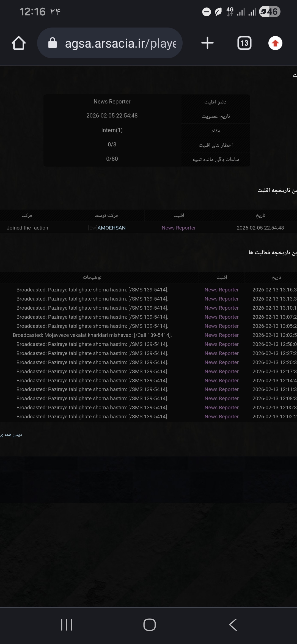Click the 'دیدن همه ی' view all link

click(x=11, y=435)
